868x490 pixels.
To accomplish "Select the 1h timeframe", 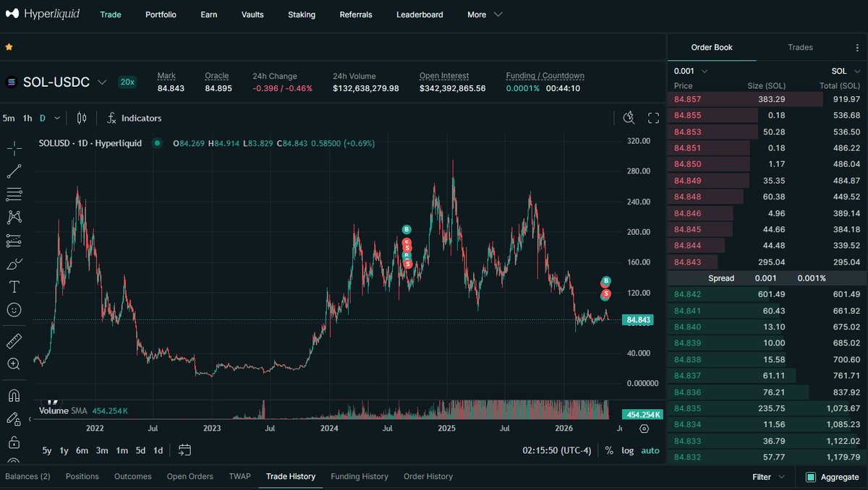I will coord(27,118).
